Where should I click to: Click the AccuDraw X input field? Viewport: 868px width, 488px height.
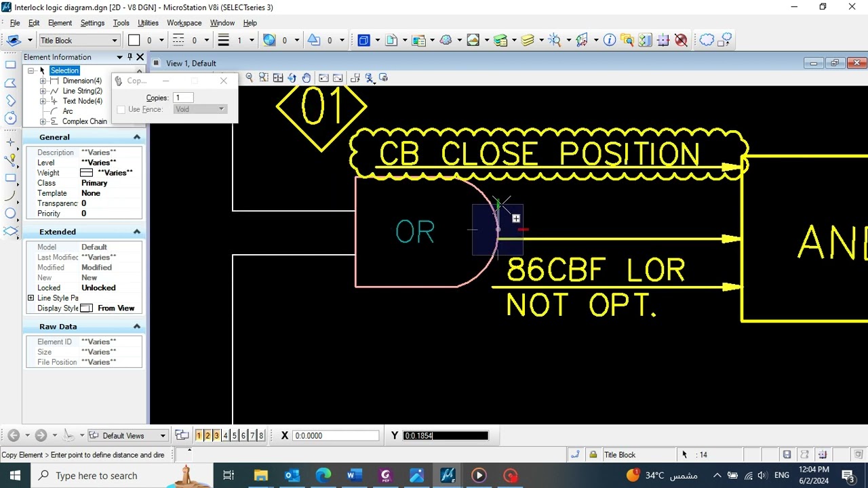pos(336,436)
